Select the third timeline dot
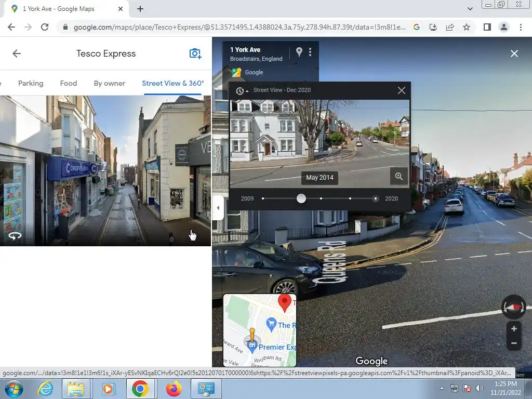This screenshot has width=532, height=399. (321, 198)
